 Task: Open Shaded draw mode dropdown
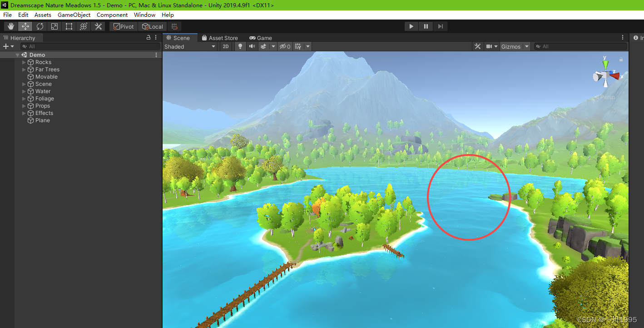(x=190, y=46)
